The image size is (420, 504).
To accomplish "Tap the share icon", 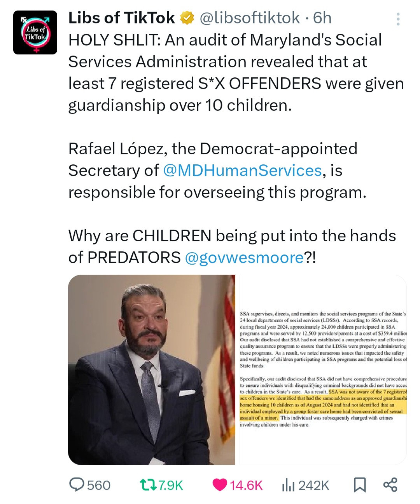I will pos(390,485).
